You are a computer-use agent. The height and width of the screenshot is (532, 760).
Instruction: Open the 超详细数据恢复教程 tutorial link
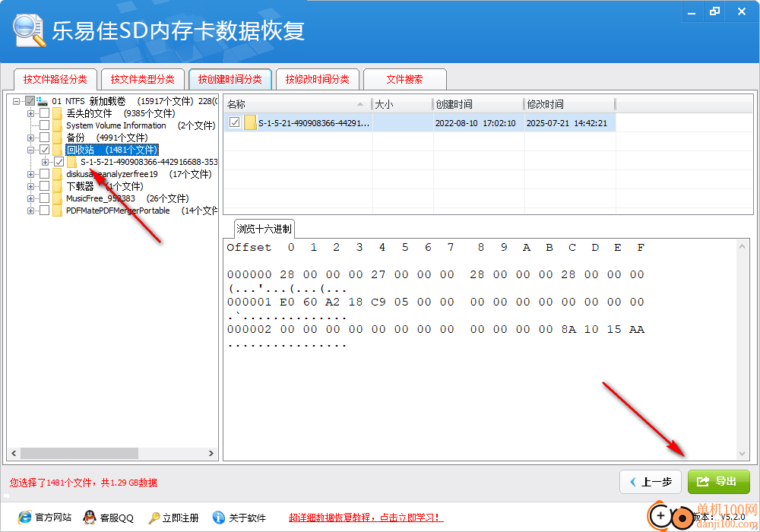pos(366,518)
